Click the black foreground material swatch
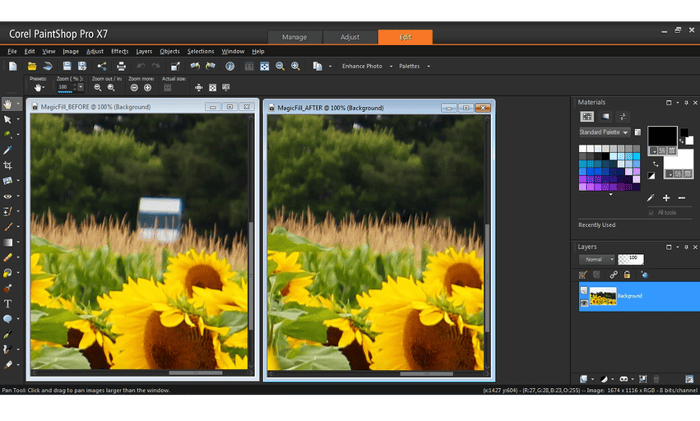Viewport: 700px width, 421px height. [662, 136]
